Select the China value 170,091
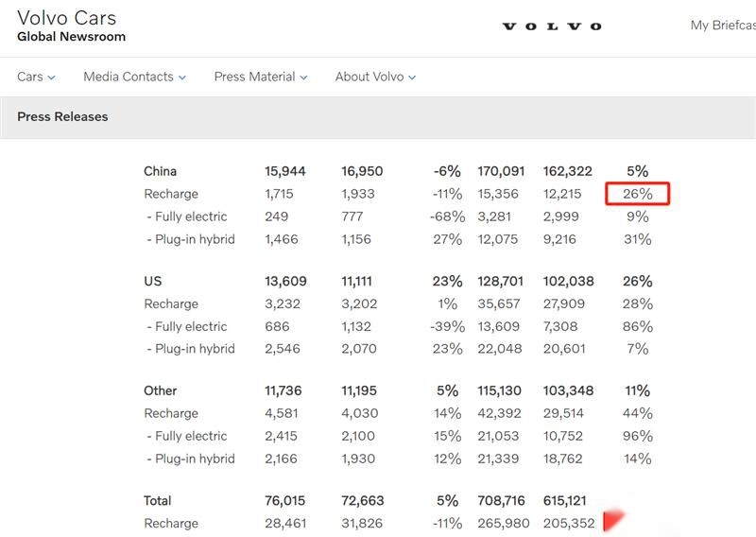 pyautogui.click(x=501, y=171)
